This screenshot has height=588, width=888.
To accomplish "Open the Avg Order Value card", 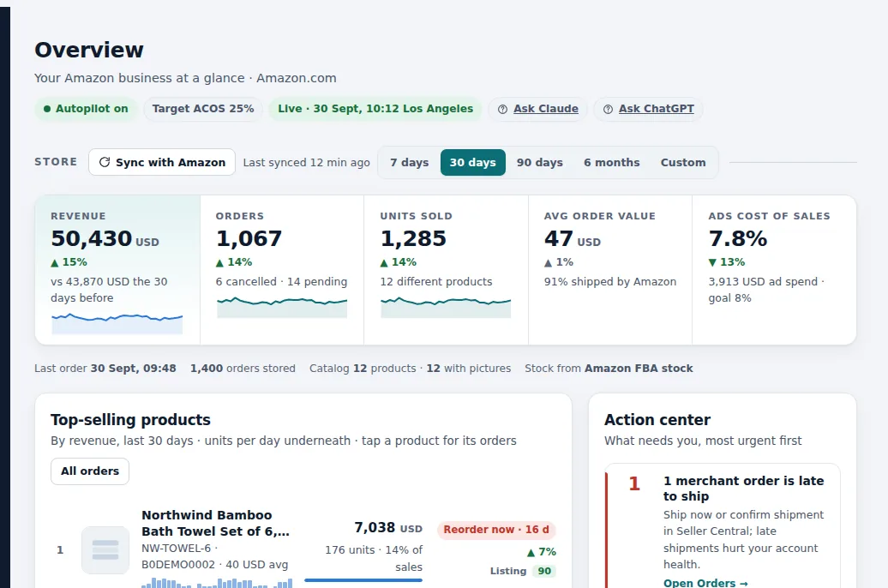I will point(610,270).
